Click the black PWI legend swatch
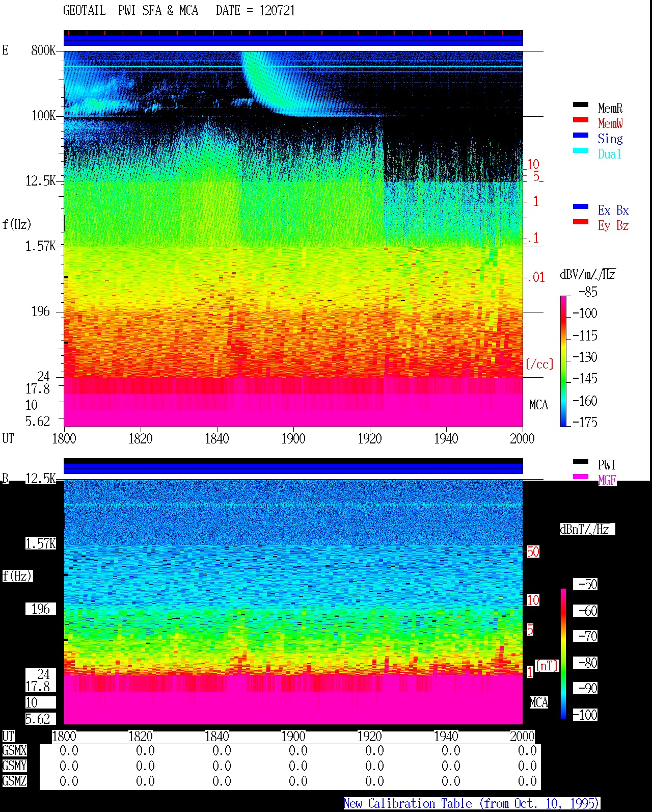The height and width of the screenshot is (812, 652). pos(581,462)
